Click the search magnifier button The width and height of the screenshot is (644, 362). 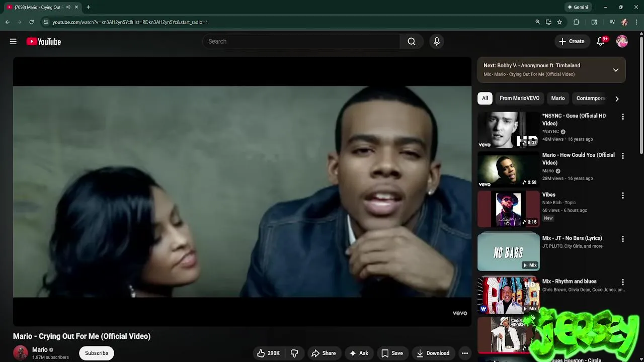click(x=412, y=42)
